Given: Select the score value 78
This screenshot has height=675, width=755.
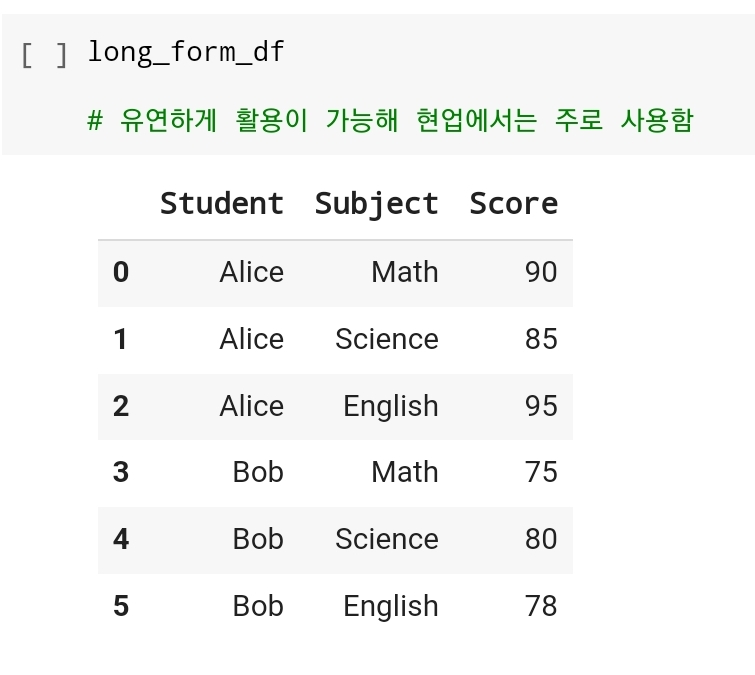Looking at the screenshot, I should 541,606.
